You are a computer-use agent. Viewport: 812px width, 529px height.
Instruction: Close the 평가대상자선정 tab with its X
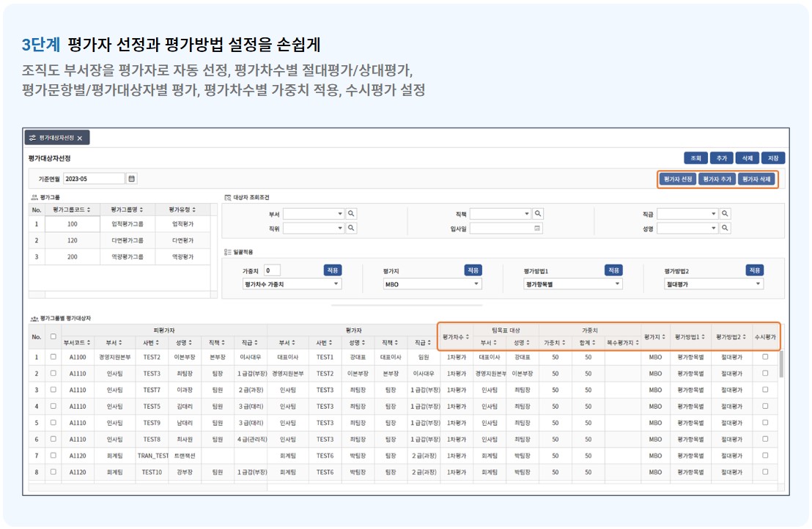(80, 138)
